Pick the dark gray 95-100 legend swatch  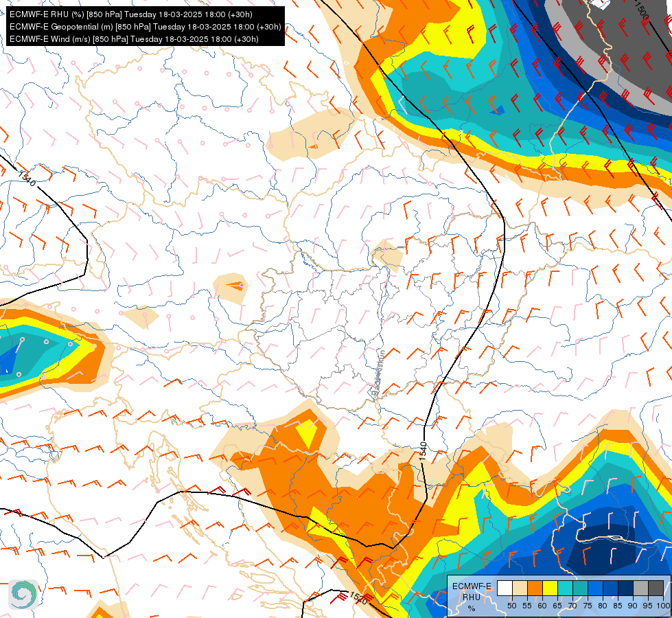(x=656, y=588)
